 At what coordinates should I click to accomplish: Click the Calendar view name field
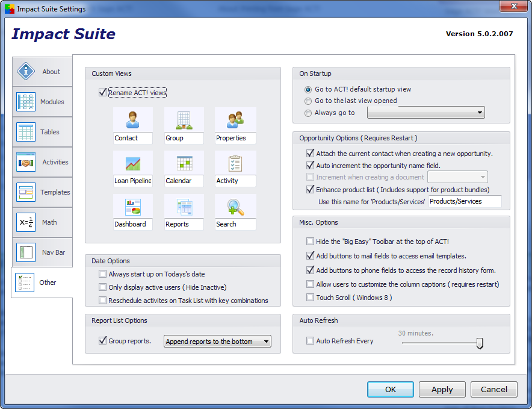point(184,181)
